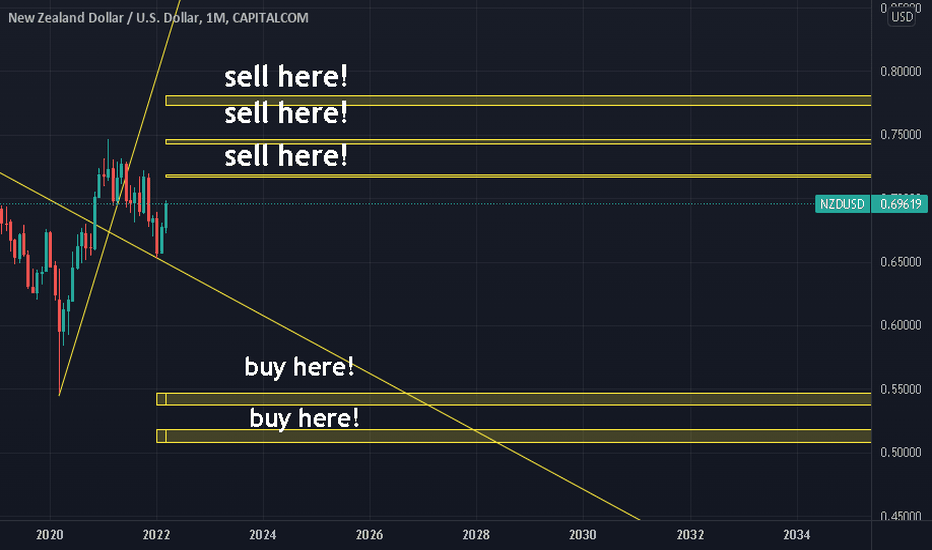This screenshot has width=932, height=550.
Task: Select the yellow buy zone near 0.55000
Action: tap(514, 399)
